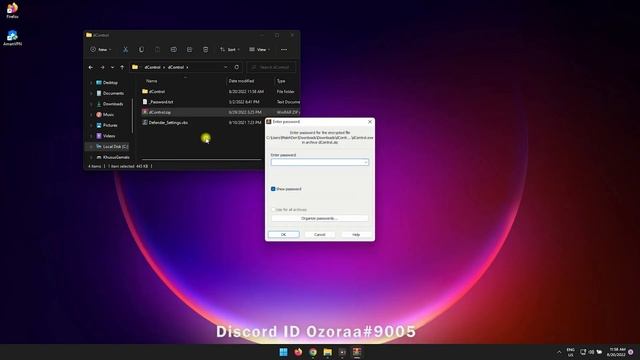Close the Enter password dialog
Screen dimensions: 640x360
(370, 122)
